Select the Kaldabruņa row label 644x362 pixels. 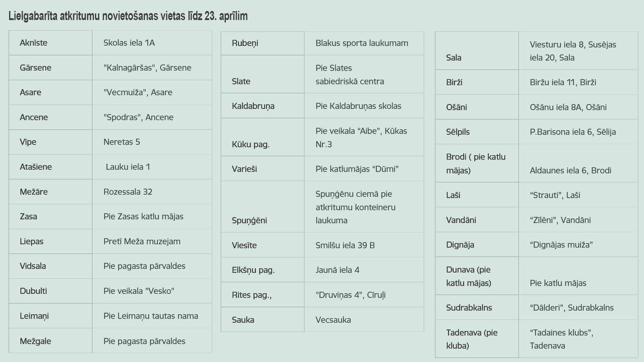click(263, 106)
